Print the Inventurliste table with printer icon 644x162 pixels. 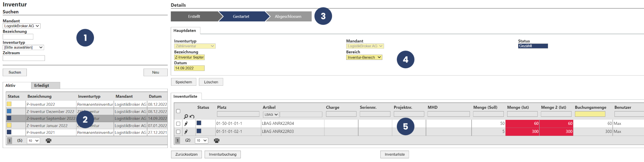(217, 141)
